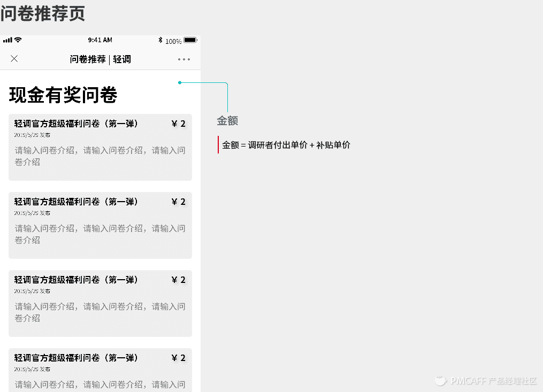
Task: Click the 请输入问卷介绍 description in the first card
Action: (100, 156)
